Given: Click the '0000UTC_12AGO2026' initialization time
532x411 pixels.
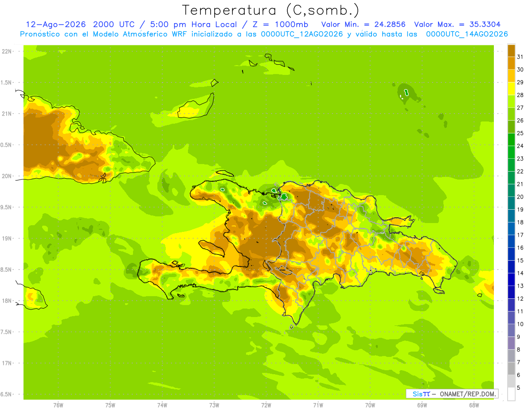Looking at the screenshot, I should [301, 34].
